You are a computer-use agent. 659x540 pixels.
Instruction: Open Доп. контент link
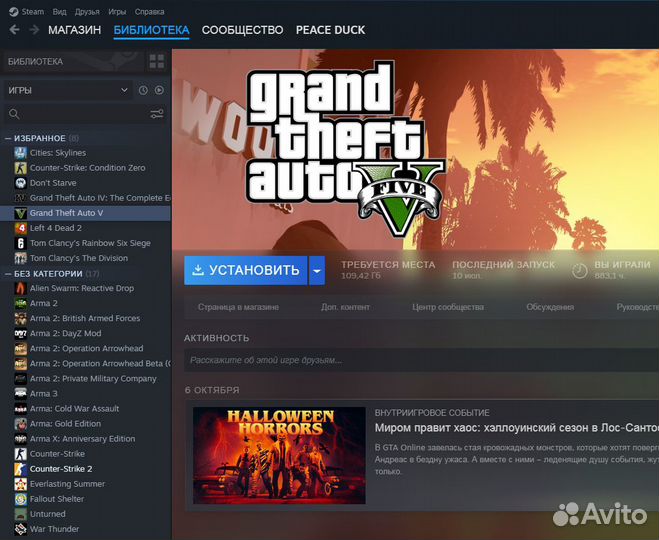(x=345, y=307)
